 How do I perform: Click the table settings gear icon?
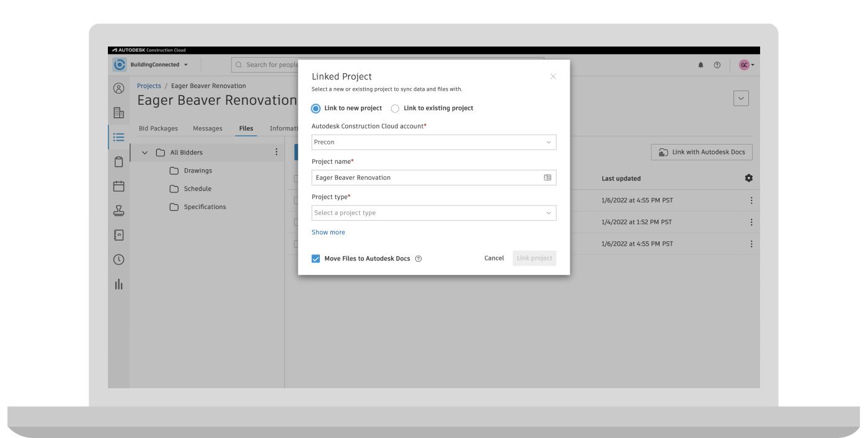tap(748, 178)
